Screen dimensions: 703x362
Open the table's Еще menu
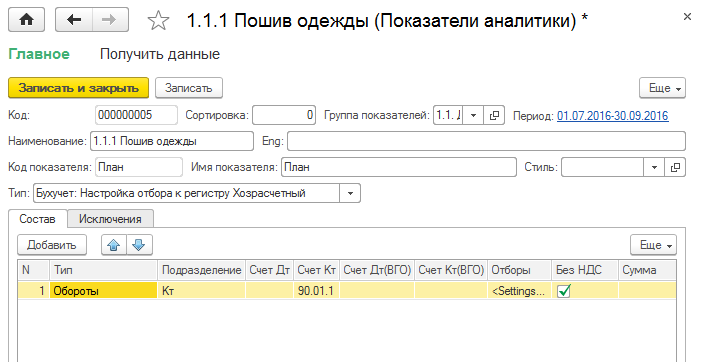(653, 245)
